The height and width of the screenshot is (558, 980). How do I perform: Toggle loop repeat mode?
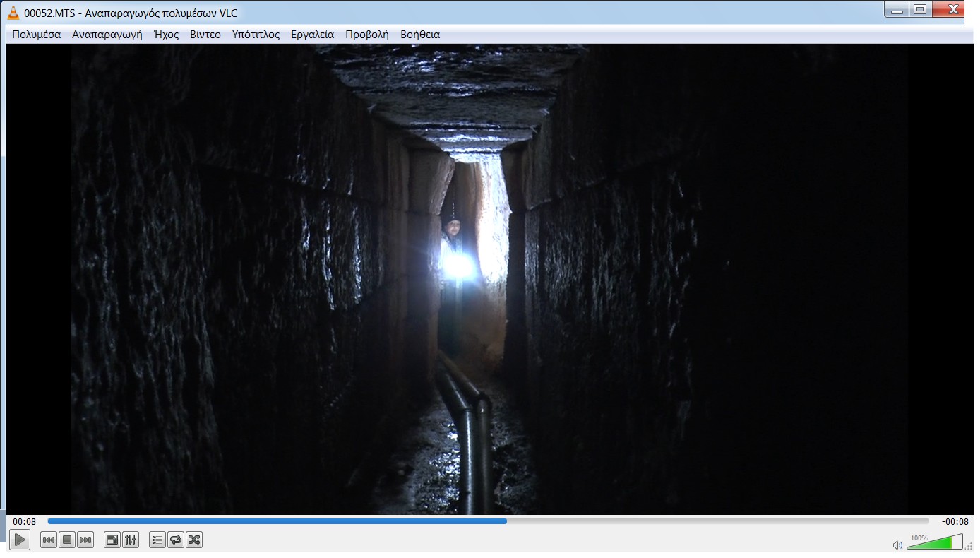(176, 540)
